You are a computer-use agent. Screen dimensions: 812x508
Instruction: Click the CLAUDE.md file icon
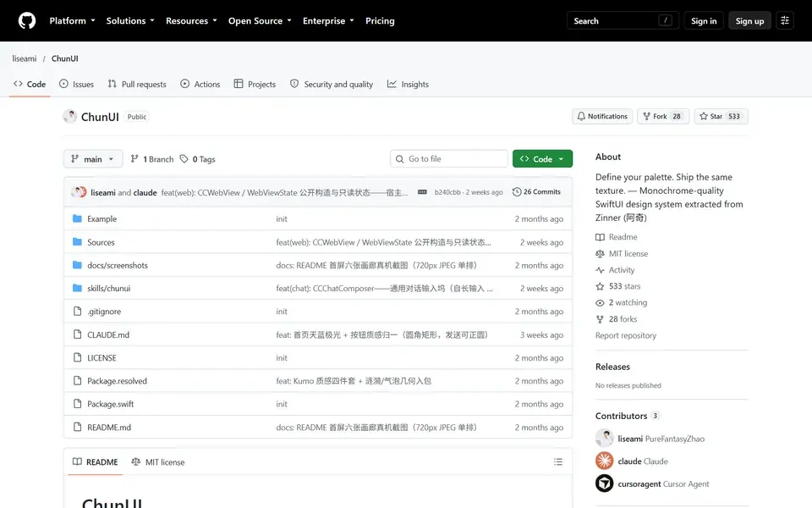point(77,334)
